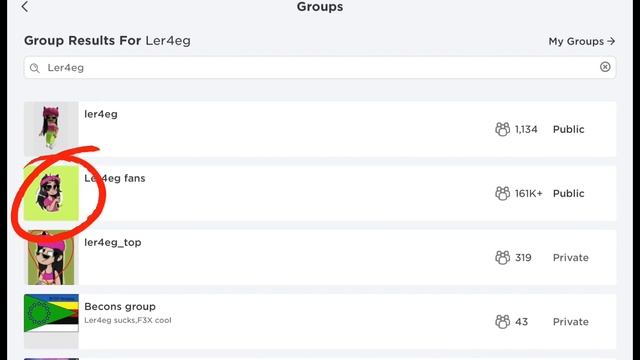Viewport: 640px width, 360px height.
Task: Click members icon beside 161K+
Action: pyautogui.click(x=502, y=193)
